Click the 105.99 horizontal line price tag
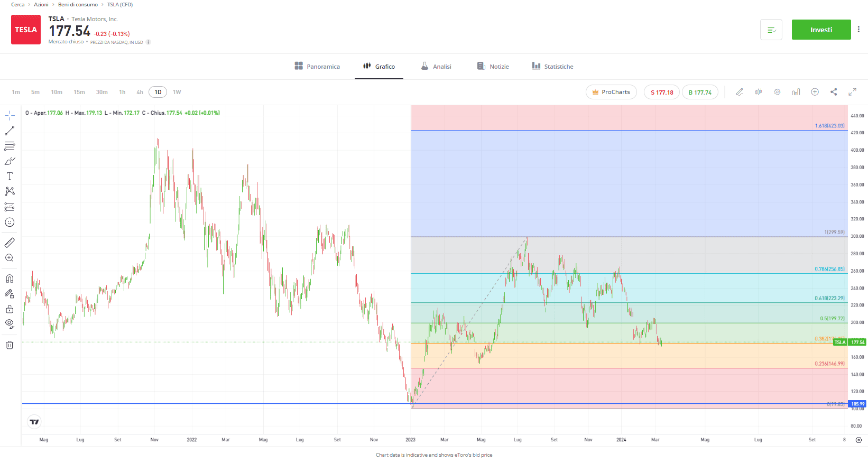The image size is (868, 463). tap(857, 404)
